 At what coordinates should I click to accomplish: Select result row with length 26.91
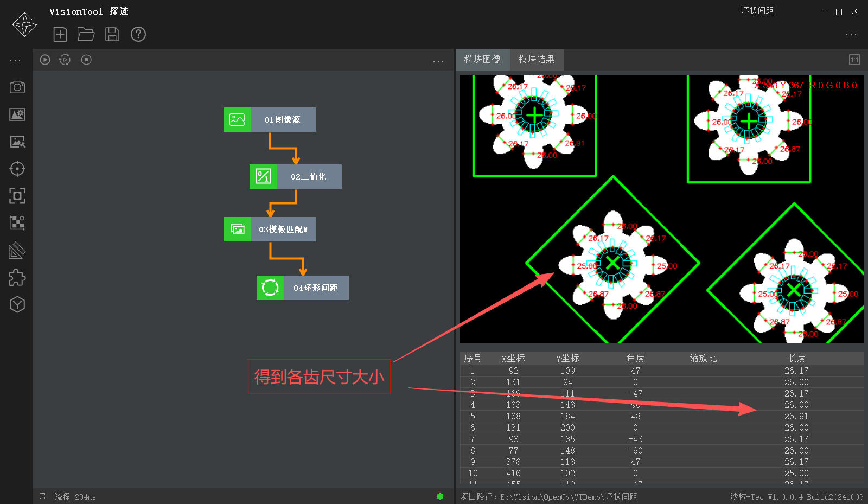[x=662, y=416]
